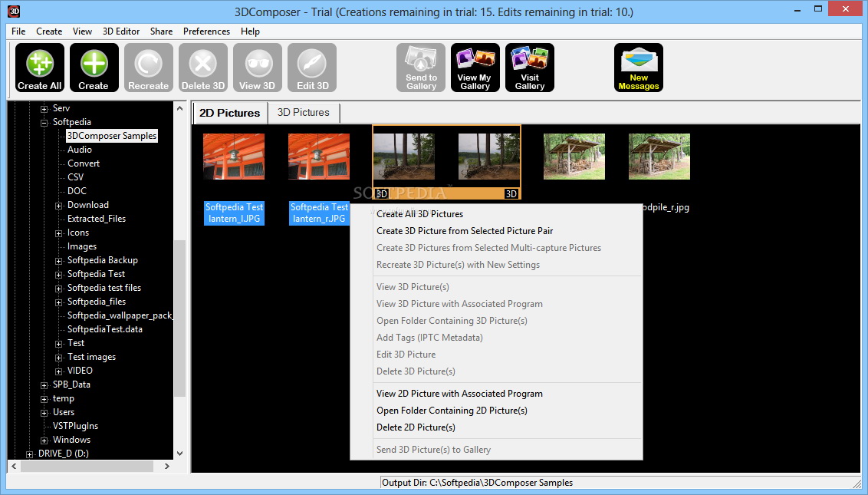Expand the VIDEO folder node
Viewport: 868px width, 495px height.
tap(59, 371)
